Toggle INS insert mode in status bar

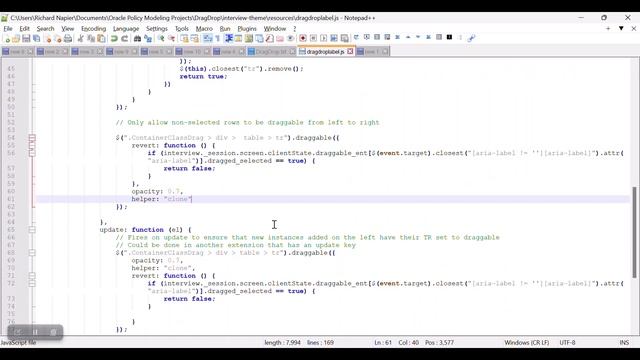[624, 342]
